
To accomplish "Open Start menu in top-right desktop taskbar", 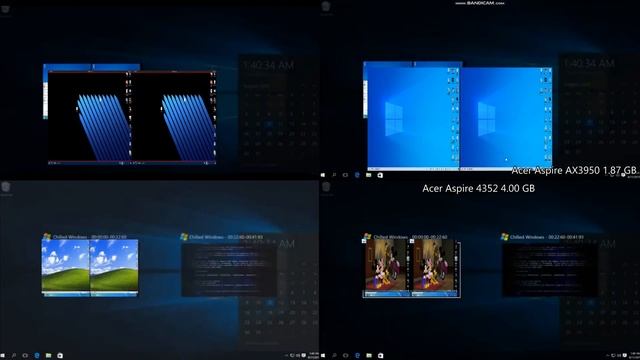I will [x=323, y=175].
